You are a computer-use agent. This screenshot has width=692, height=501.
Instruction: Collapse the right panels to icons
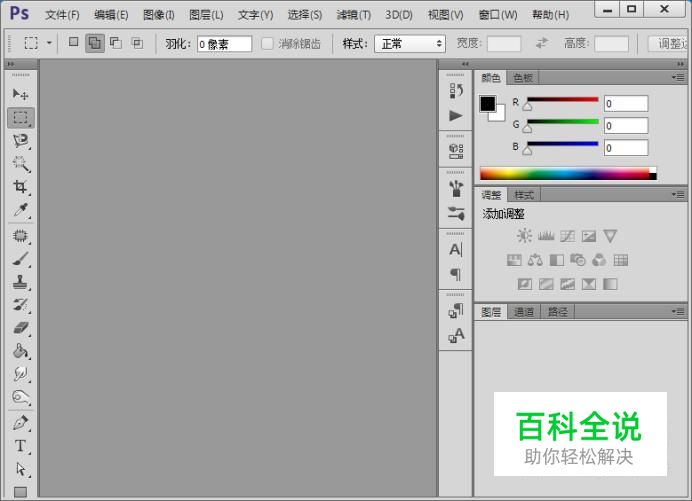(680, 64)
